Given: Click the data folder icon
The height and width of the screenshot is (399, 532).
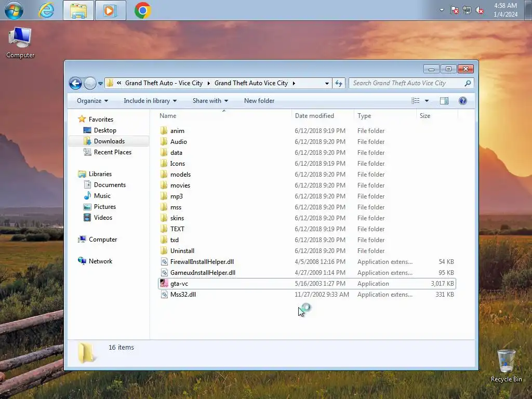Looking at the screenshot, I should tap(164, 152).
